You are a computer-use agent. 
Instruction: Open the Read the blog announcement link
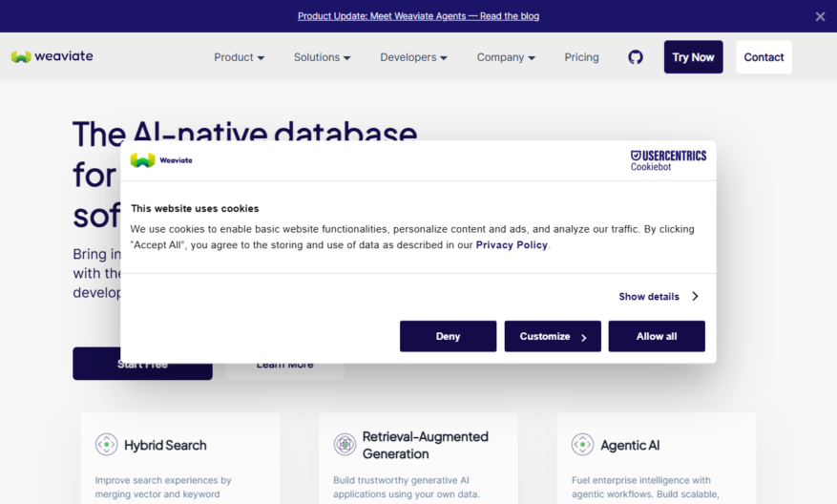click(x=418, y=16)
